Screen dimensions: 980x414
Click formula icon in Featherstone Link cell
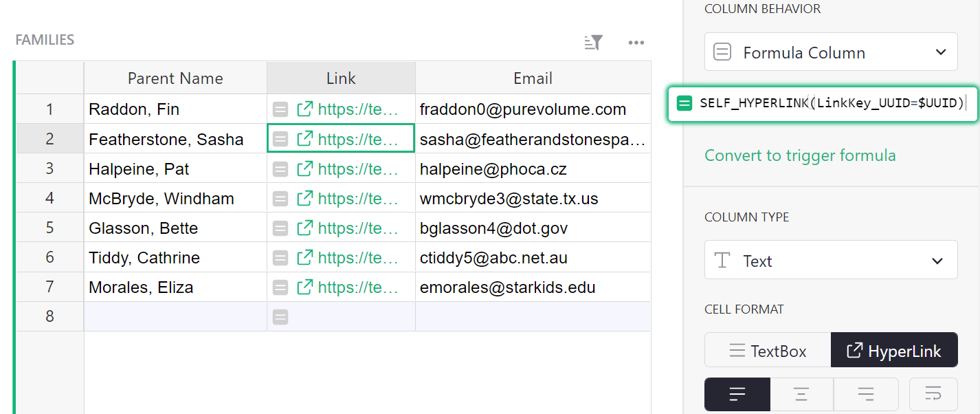coord(280,139)
